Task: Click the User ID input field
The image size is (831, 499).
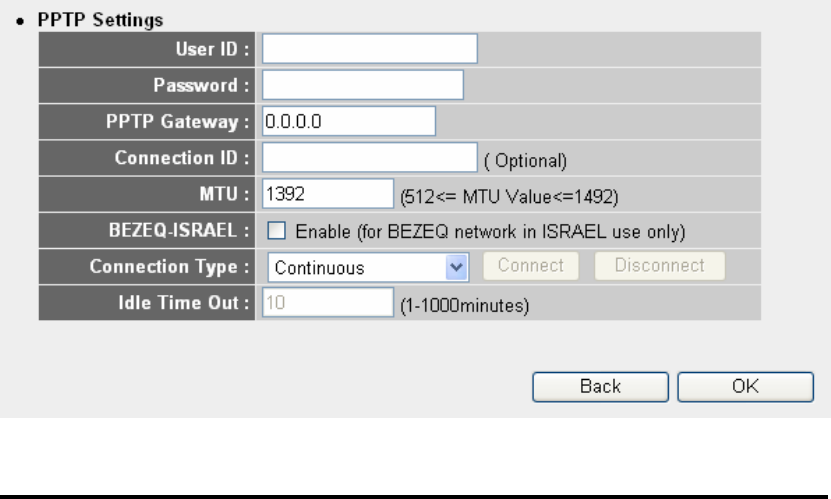Action: 370,49
